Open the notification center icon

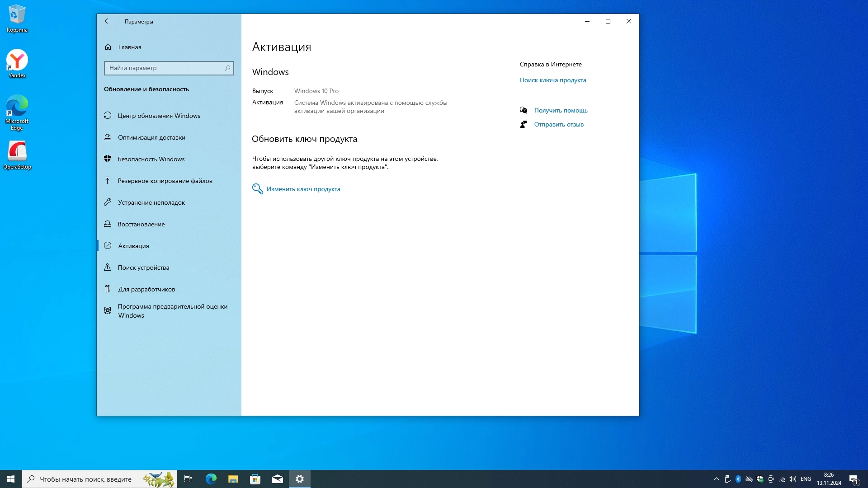point(854,479)
